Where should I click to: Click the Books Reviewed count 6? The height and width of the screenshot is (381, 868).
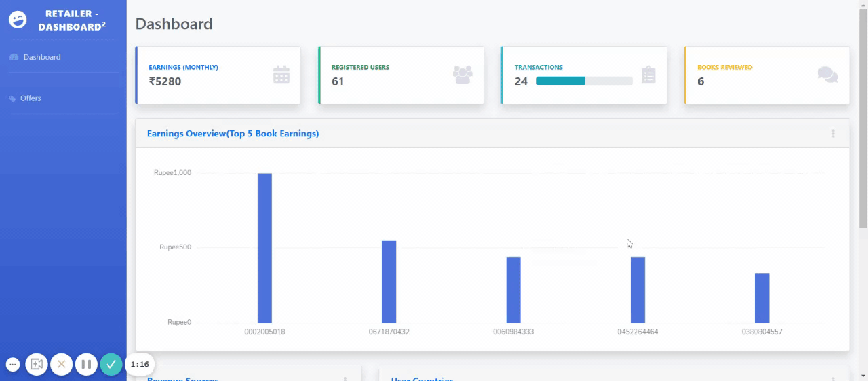(701, 81)
